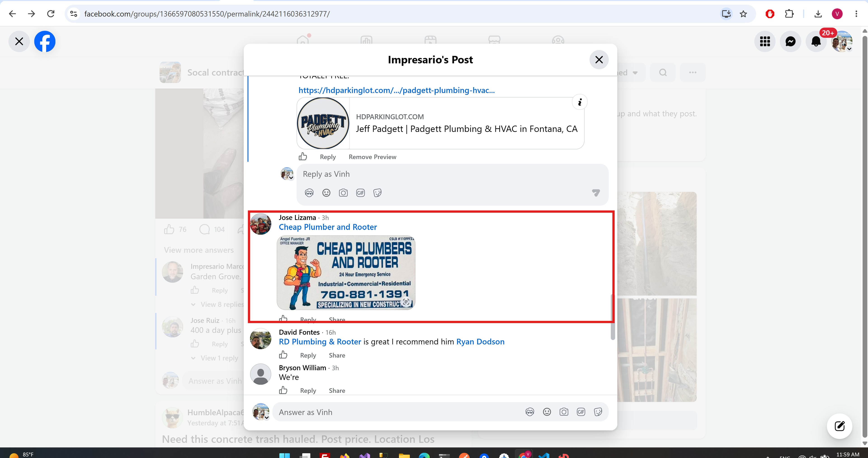Image resolution: width=868 pixels, height=458 pixels.
Task: Open sticker picker in dialog Answer box
Action: pyautogui.click(x=598, y=412)
